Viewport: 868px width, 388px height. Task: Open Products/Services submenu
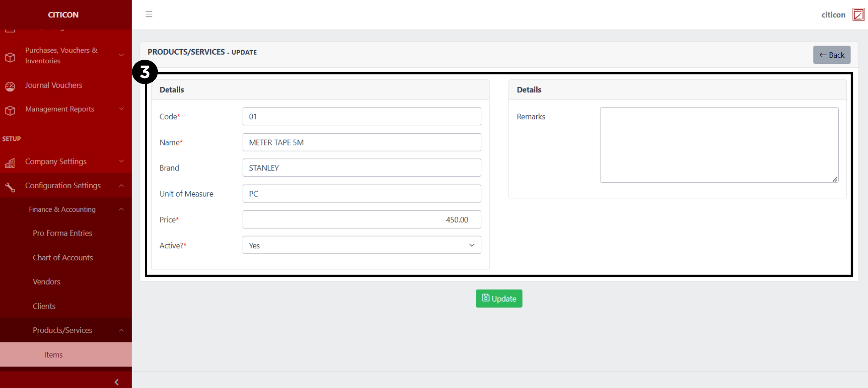(x=62, y=330)
